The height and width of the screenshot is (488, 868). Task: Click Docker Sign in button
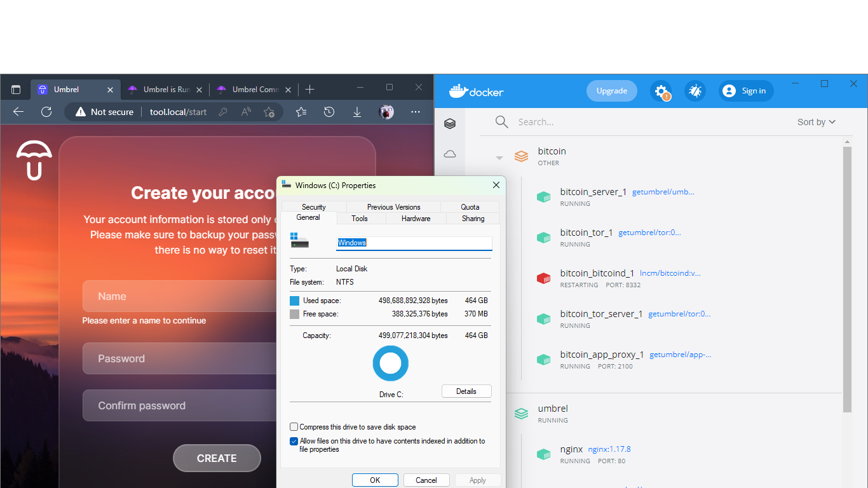(x=746, y=91)
